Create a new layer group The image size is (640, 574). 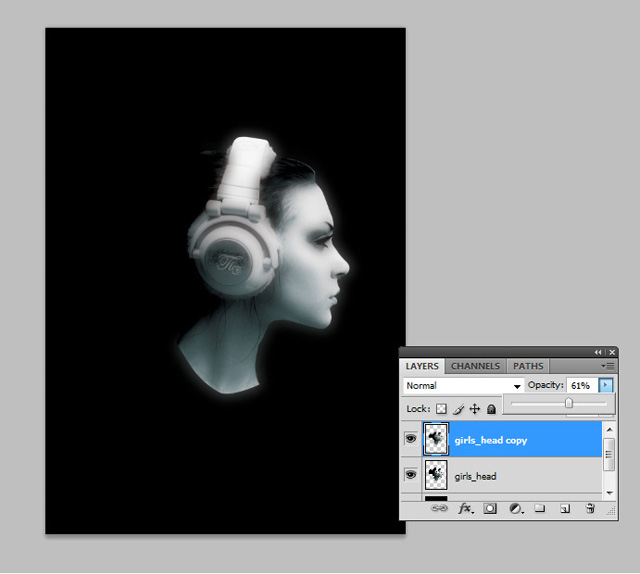pos(540,509)
